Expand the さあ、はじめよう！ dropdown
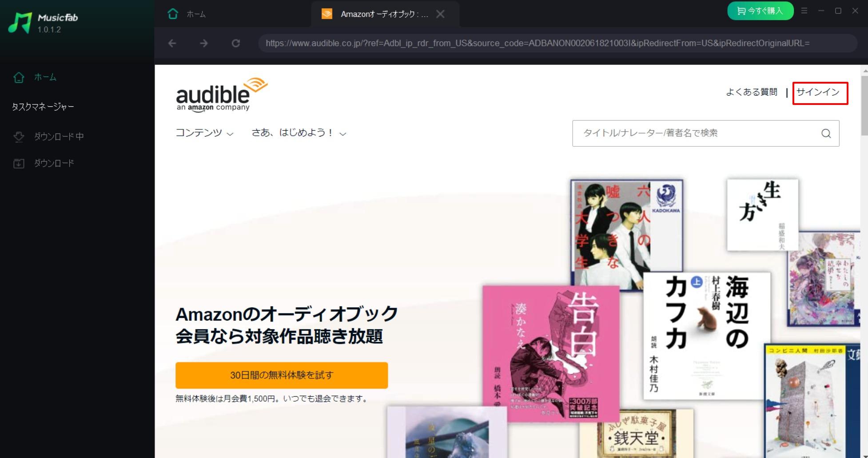868x458 pixels. pos(299,133)
